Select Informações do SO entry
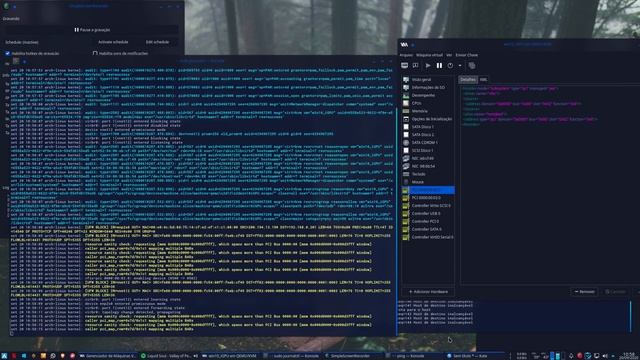Image resolution: width=640 pixels, height=360 pixels. [428, 87]
